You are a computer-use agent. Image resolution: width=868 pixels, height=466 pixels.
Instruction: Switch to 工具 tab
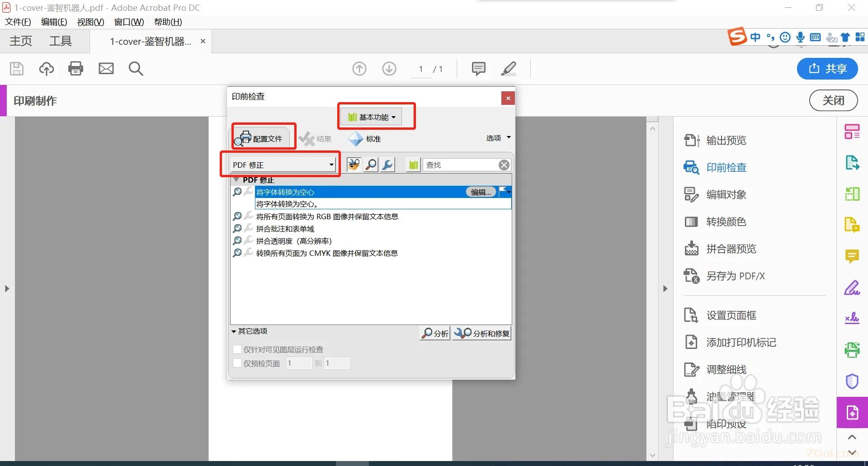click(61, 41)
